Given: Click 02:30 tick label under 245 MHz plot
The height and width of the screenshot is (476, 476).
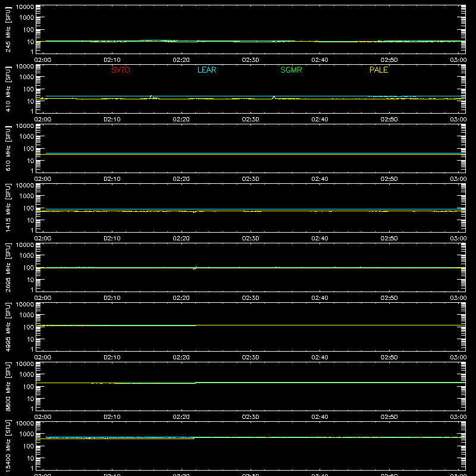Looking at the screenshot, I should [x=250, y=60].
